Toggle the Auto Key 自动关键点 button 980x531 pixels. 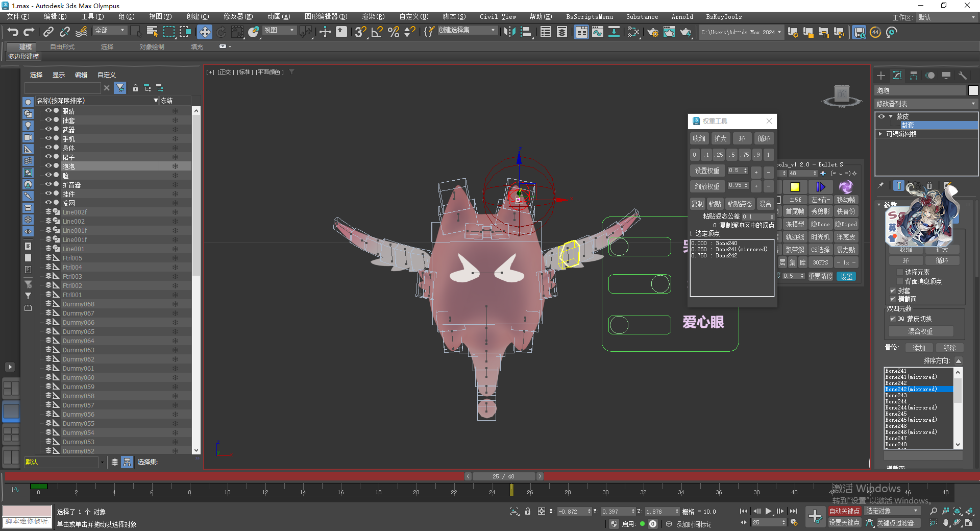pyautogui.click(x=844, y=511)
